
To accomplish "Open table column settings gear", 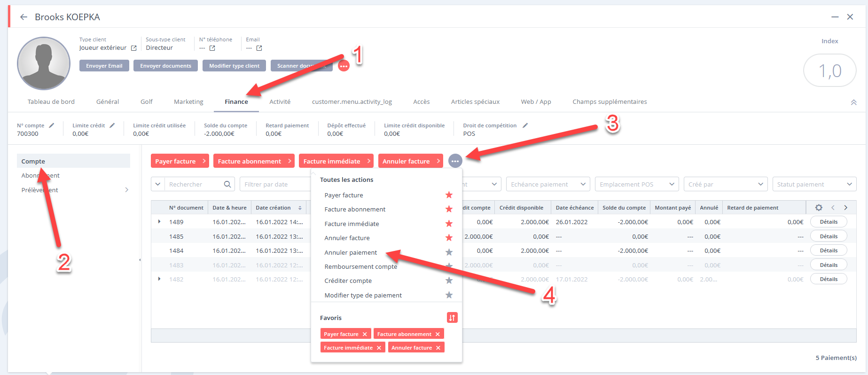I will [x=819, y=207].
